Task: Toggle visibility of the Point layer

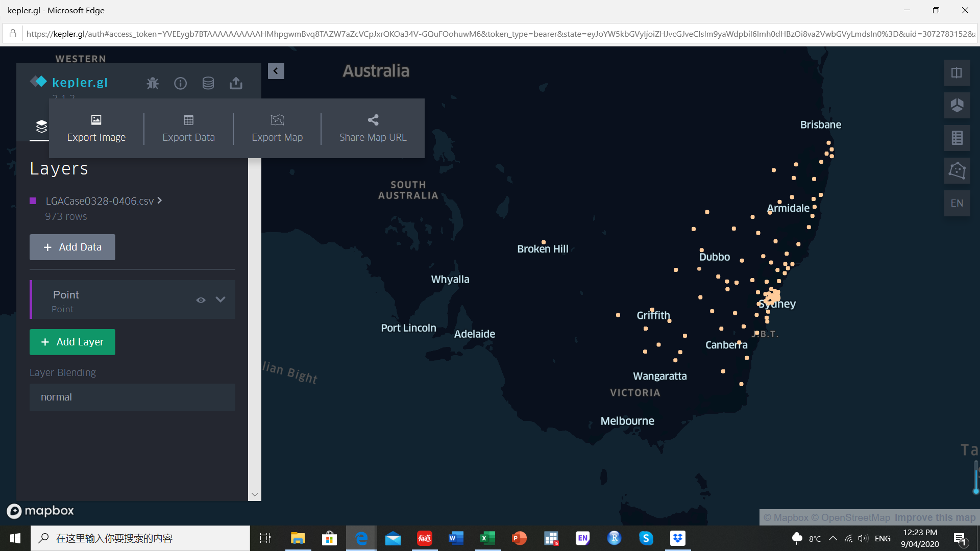Action: [201, 300]
